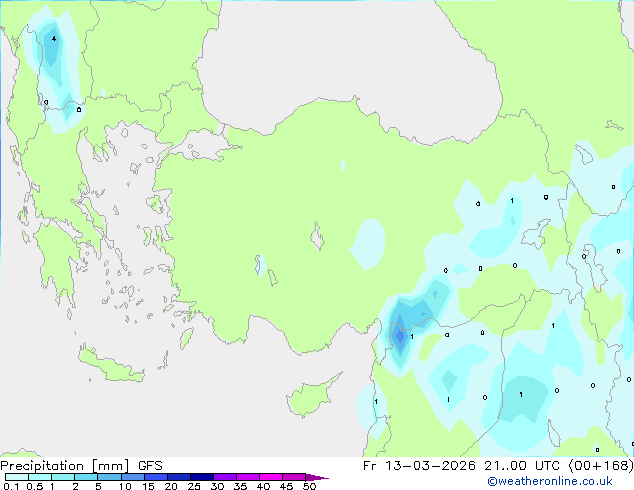Viewport: 634px width, 490px height.
Task: Click the legend swatch between 20 and 25
Action: point(179,477)
